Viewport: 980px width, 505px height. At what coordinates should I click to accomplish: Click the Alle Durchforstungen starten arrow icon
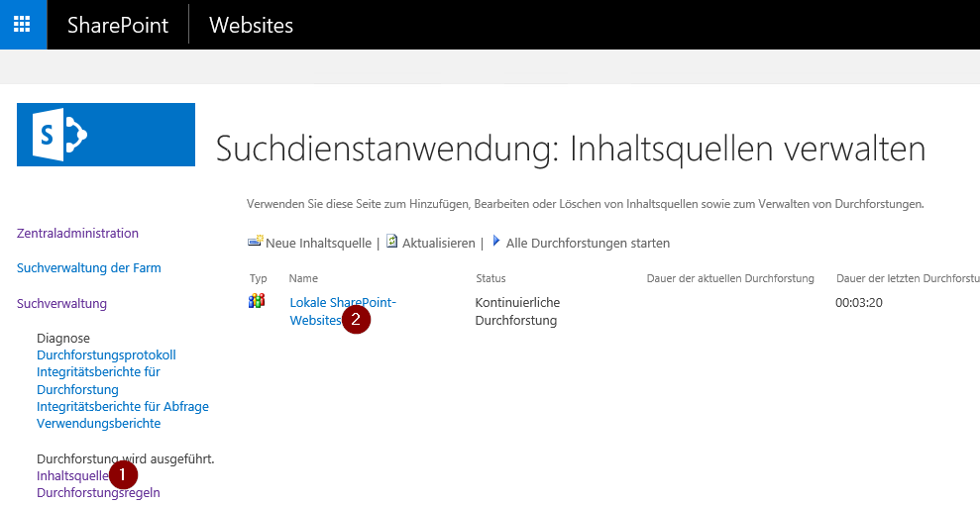pos(496,241)
